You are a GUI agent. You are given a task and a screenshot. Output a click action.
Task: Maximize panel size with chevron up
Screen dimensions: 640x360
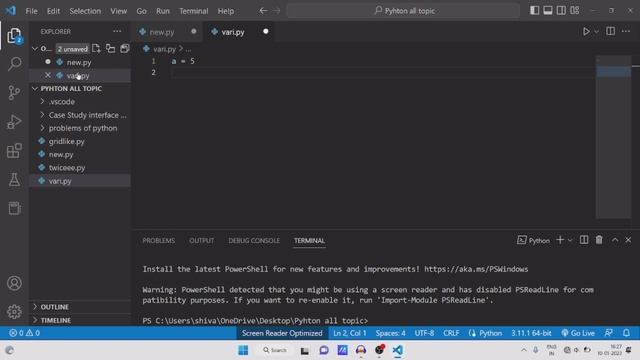[615, 240]
